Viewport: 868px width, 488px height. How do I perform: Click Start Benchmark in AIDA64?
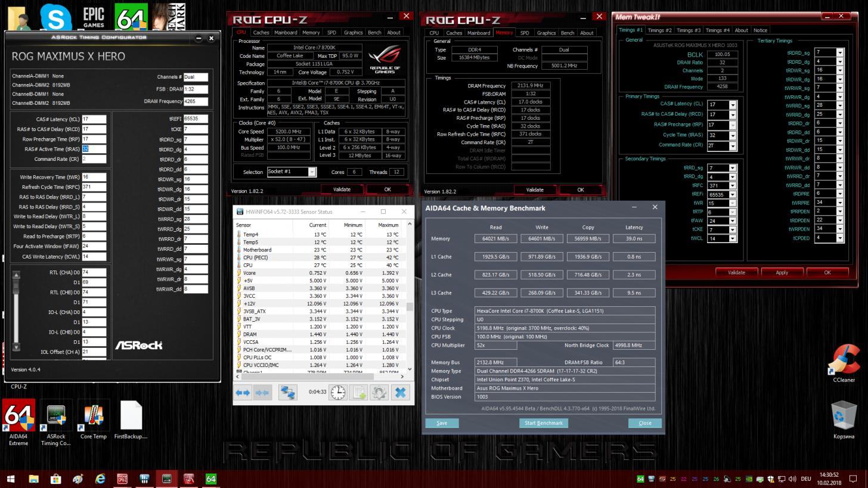tap(543, 423)
